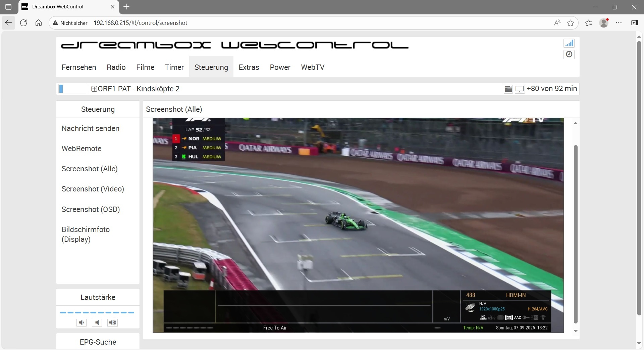Viewport: 644px width, 350px height.
Task: Open the tab actions menu icon
Action: click(x=8, y=7)
